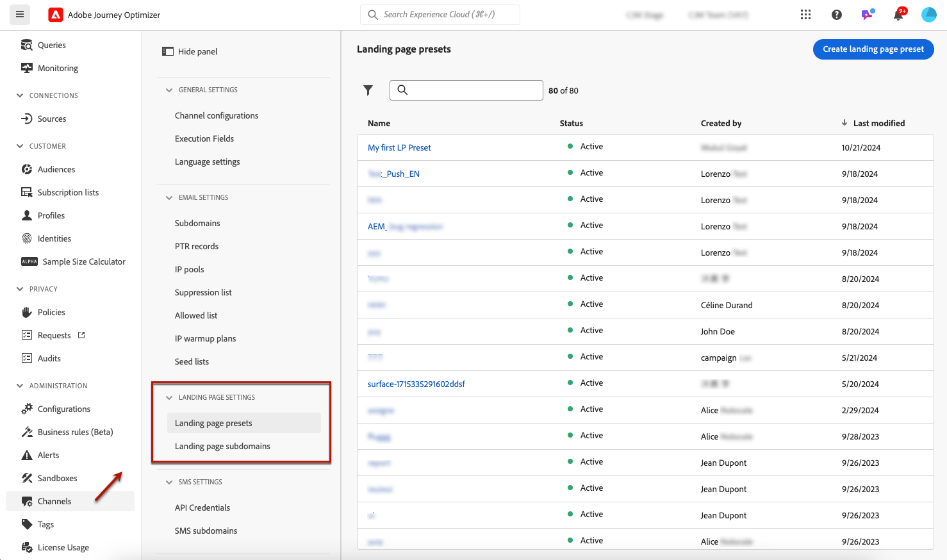Collapse the Email Settings section
The image size is (947, 560).
[169, 198]
